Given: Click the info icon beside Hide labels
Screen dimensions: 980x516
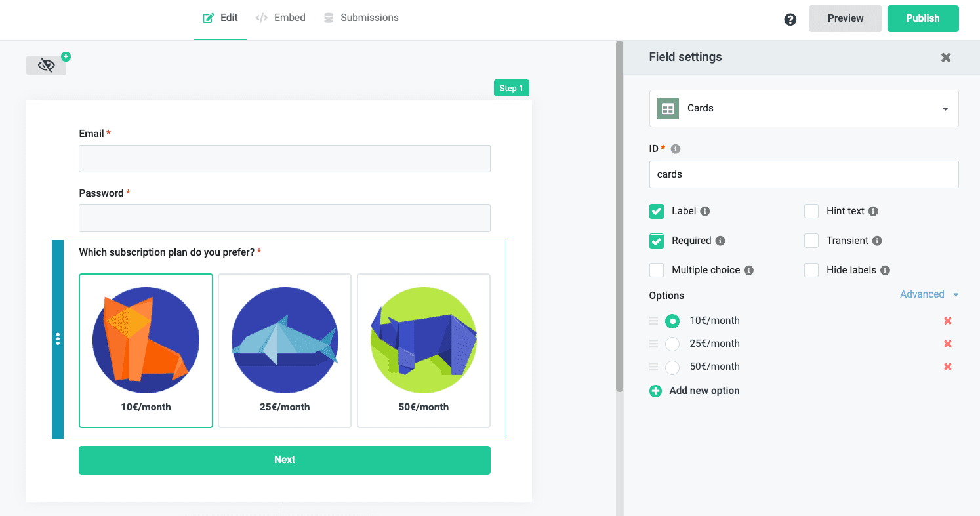Looking at the screenshot, I should tap(885, 270).
